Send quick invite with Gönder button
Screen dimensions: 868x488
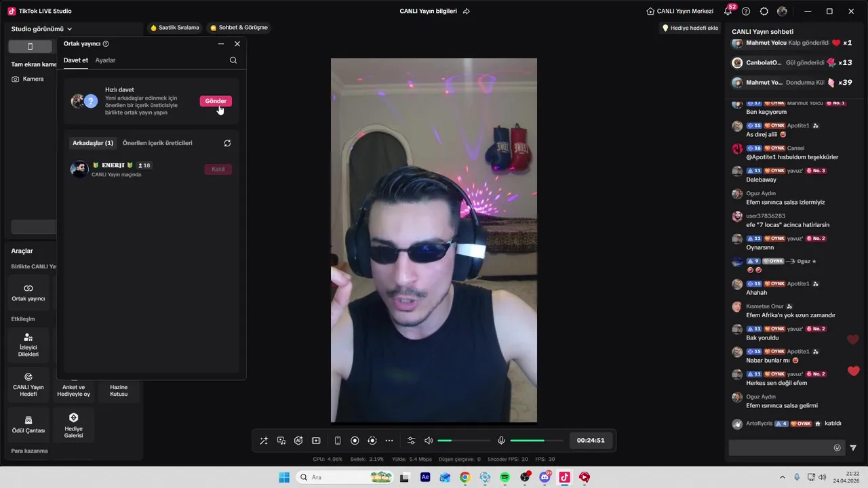pyautogui.click(x=216, y=101)
